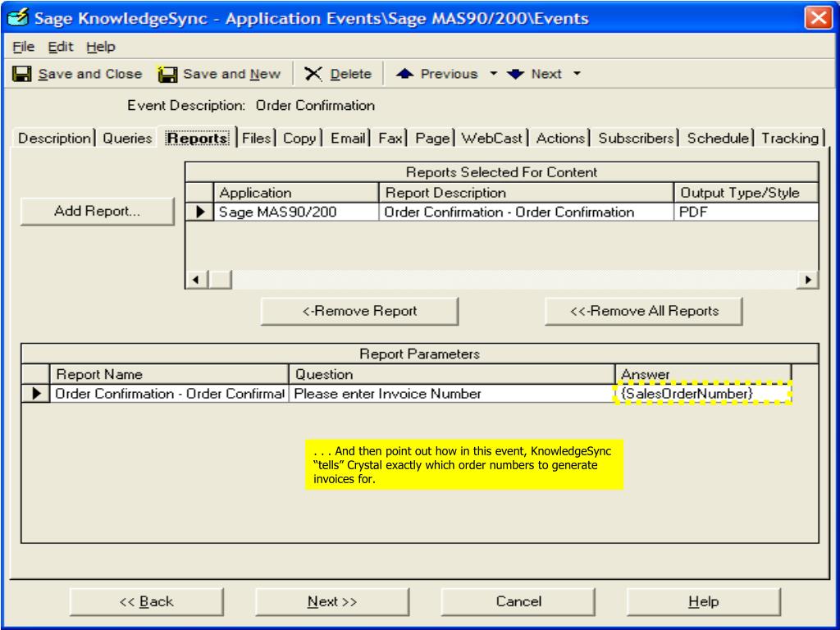Click the Cancel button
This screenshot has height=630, width=840.
tap(518, 601)
